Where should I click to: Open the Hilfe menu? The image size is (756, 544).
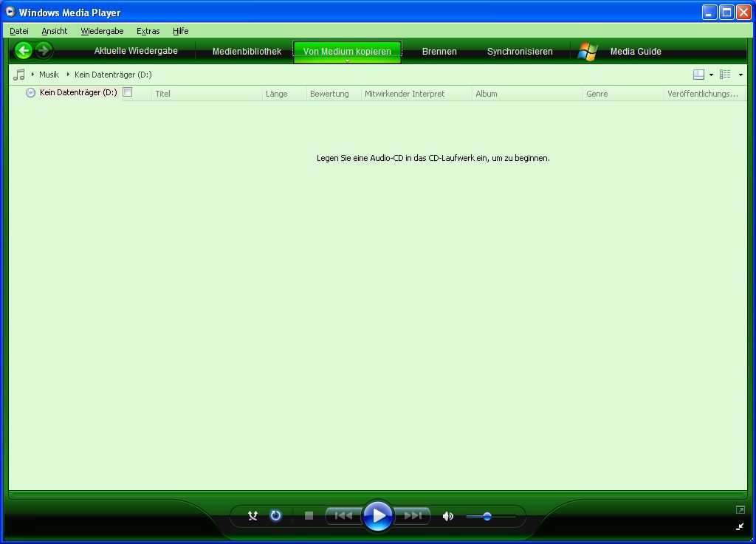click(180, 31)
